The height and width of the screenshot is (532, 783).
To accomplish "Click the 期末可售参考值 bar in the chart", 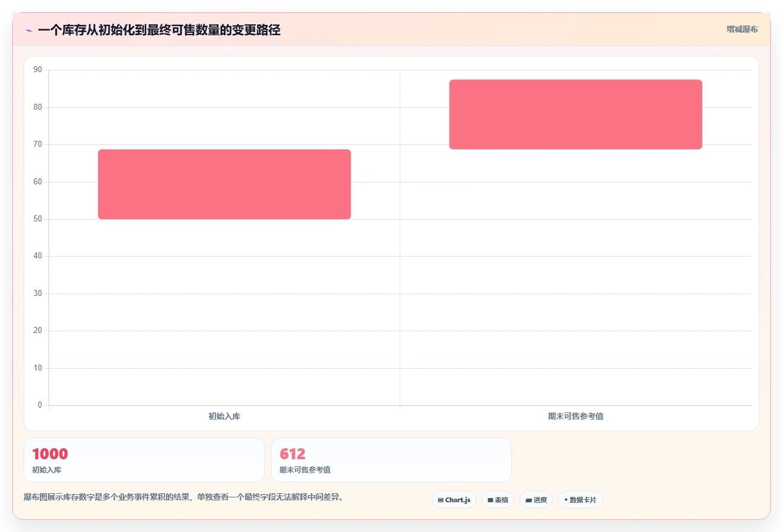I will 576,115.
